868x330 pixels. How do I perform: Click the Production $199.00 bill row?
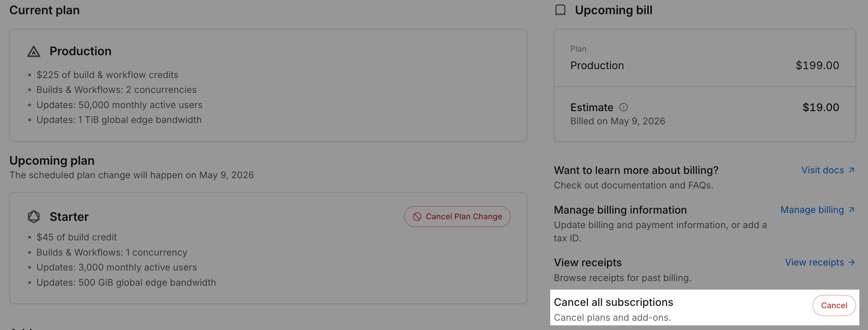(x=704, y=65)
